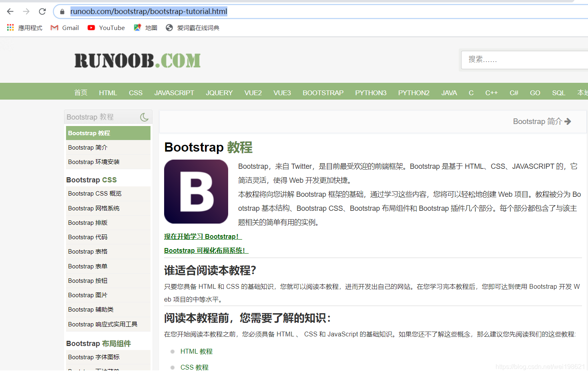Click the Bootstrap CSS sidebar section heading
Viewport: 588px width, 374px height.
tap(92, 180)
